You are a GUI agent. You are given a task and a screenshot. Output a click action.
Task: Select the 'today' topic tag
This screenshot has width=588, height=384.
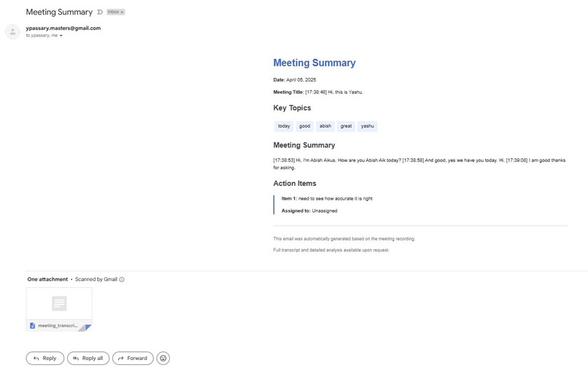point(284,126)
